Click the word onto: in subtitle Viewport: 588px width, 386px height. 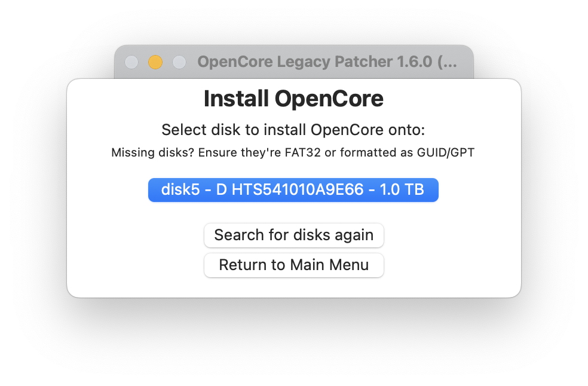point(406,130)
